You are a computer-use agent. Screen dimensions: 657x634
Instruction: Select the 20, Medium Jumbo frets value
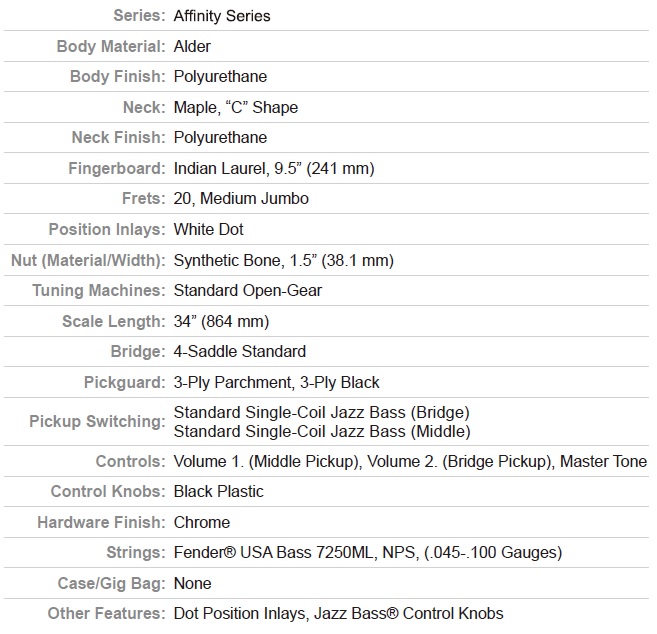241,199
